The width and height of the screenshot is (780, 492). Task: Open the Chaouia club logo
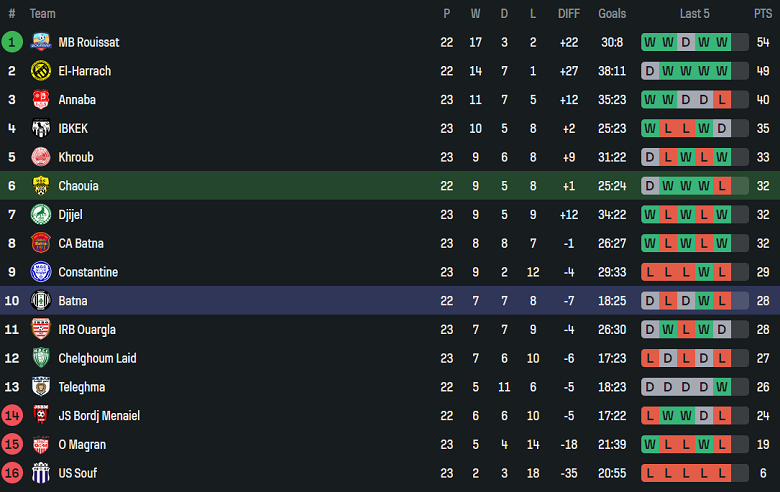41,186
